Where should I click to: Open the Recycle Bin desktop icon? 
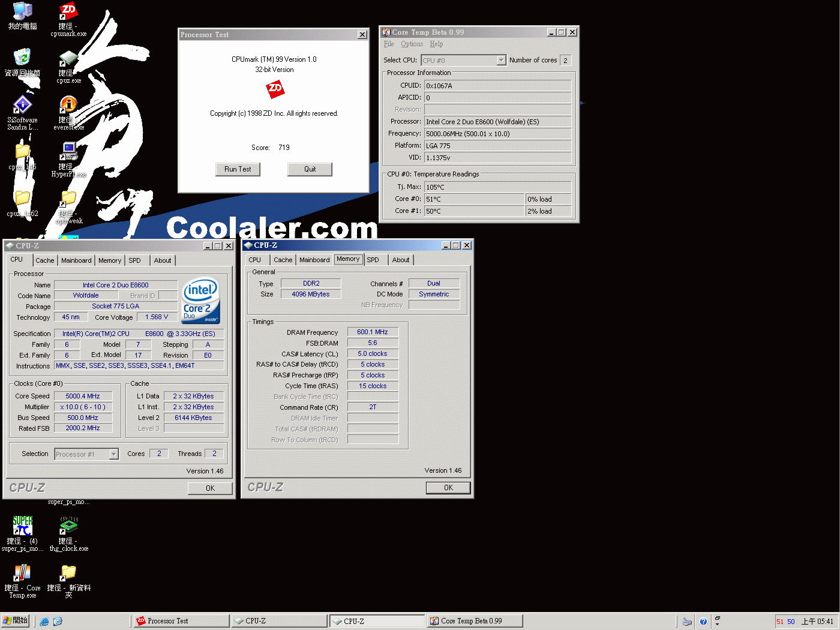[x=22, y=62]
